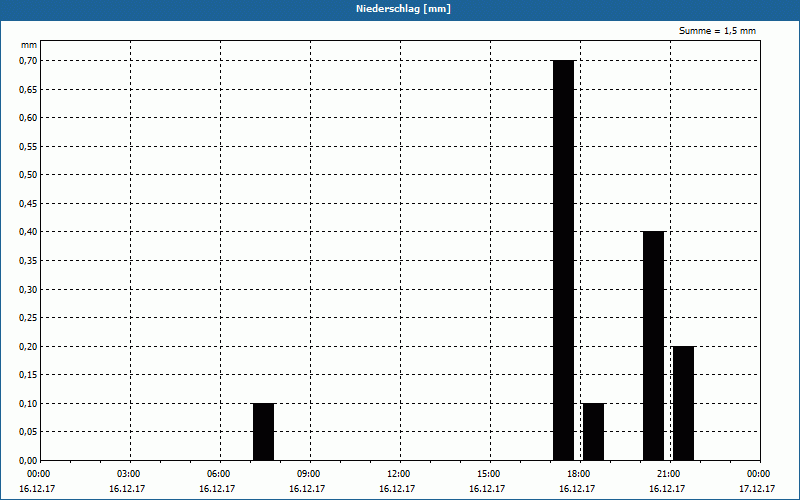Click the 0,45 y-axis label

click(x=28, y=204)
